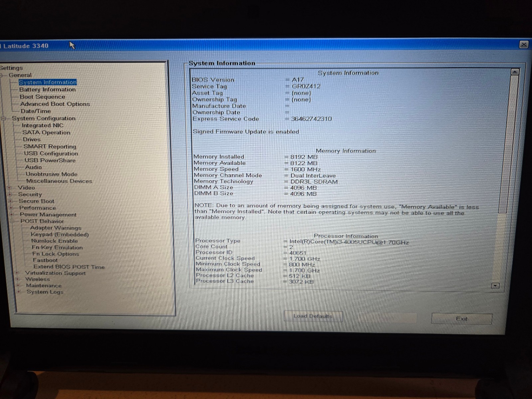Screen dimensions: 532x399
Task: Click the Maintenance tree label
Action: coord(44,285)
